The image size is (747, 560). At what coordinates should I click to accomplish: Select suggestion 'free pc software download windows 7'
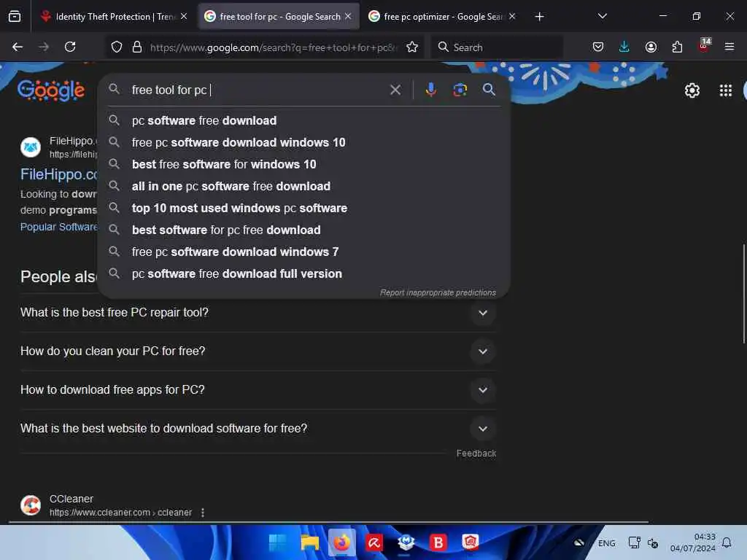click(303, 252)
